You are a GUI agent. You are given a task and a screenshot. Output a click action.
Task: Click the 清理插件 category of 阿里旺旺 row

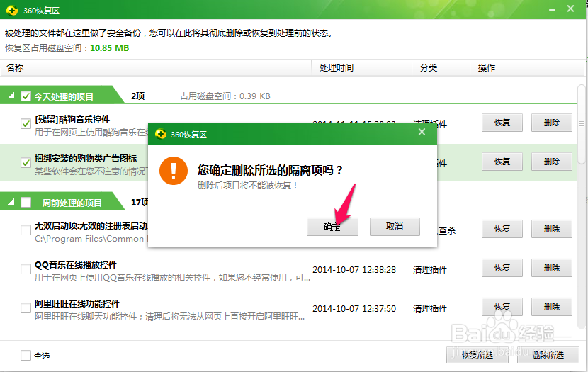coord(430,309)
